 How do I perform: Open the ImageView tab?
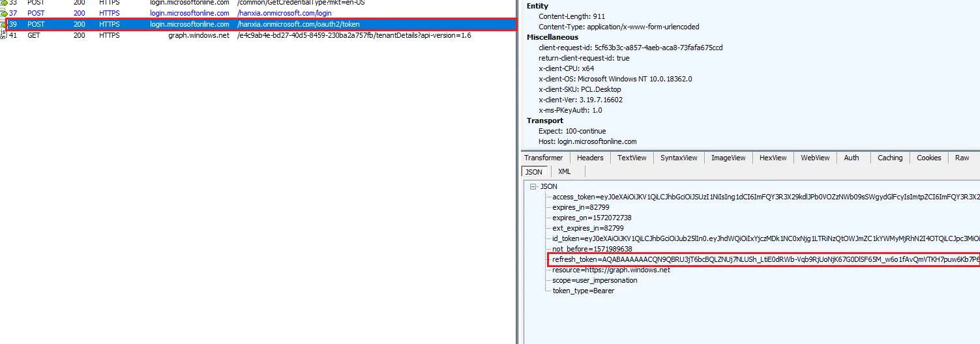click(728, 158)
